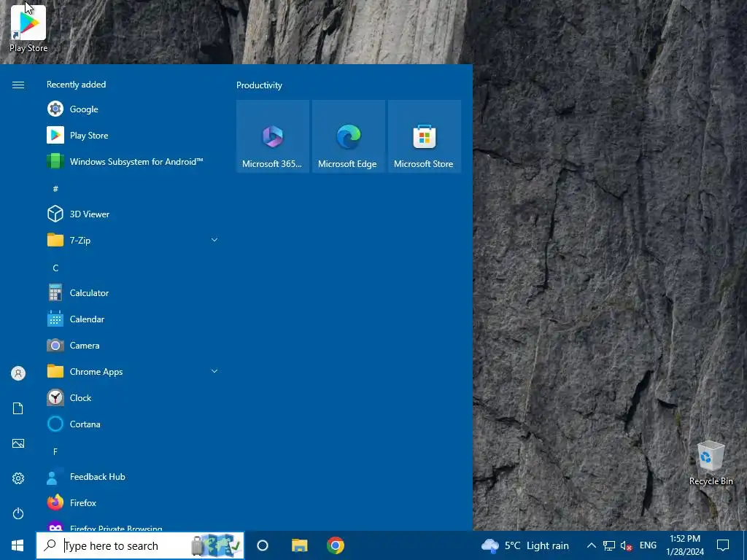Image resolution: width=747 pixels, height=560 pixels.
Task: Open Recycle Bin on desktop
Action: (x=711, y=463)
